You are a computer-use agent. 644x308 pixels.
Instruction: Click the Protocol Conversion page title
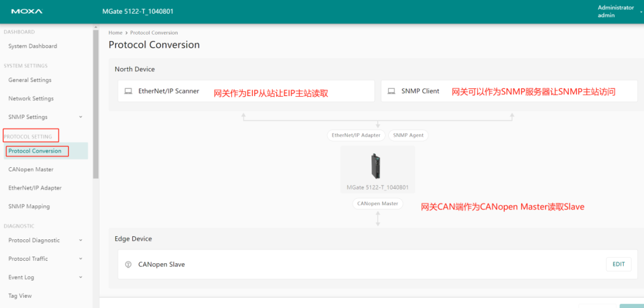click(x=154, y=45)
